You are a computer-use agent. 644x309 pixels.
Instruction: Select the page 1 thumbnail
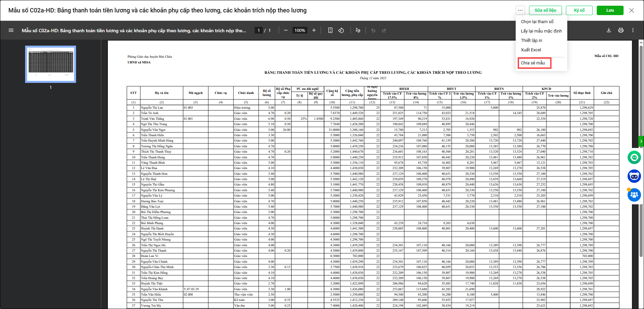click(51, 64)
